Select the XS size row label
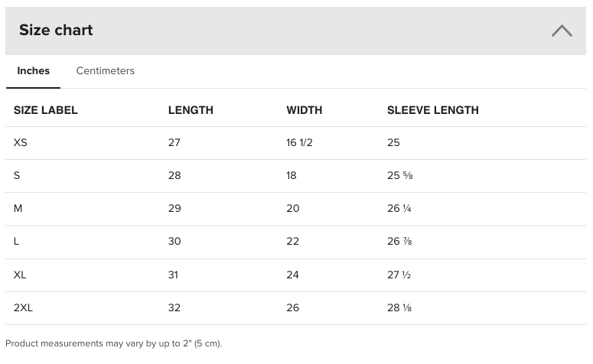Image resolution: width=593 pixels, height=364 pixels. 21,142
